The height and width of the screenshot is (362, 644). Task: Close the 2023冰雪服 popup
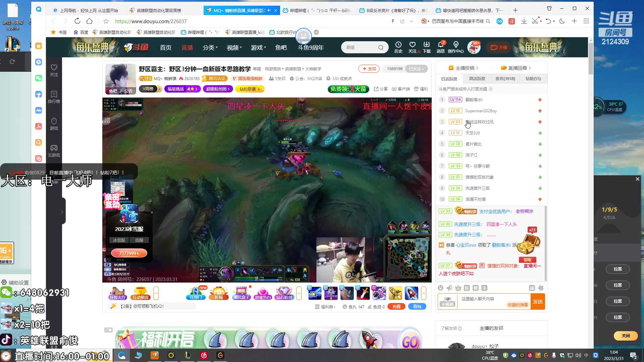pos(152,212)
